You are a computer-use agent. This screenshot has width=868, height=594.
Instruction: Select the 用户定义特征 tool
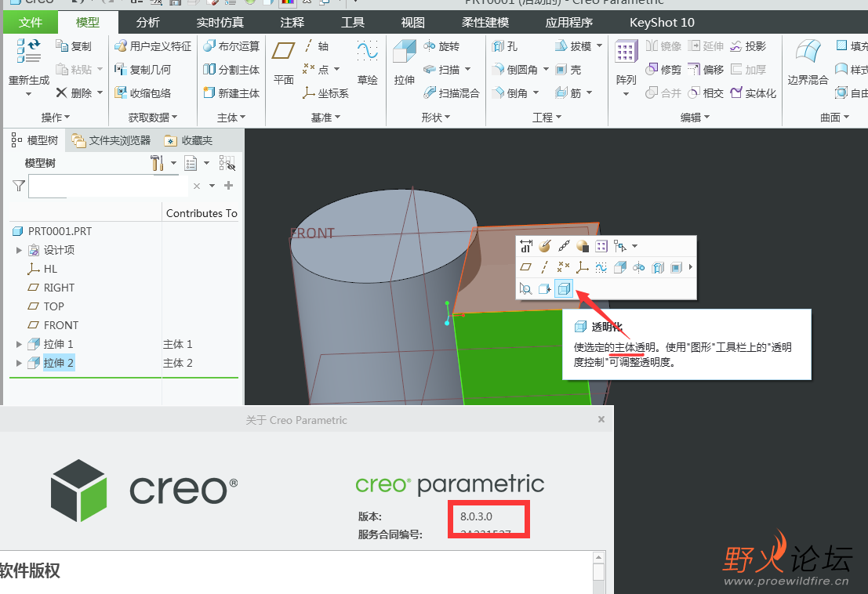point(153,46)
